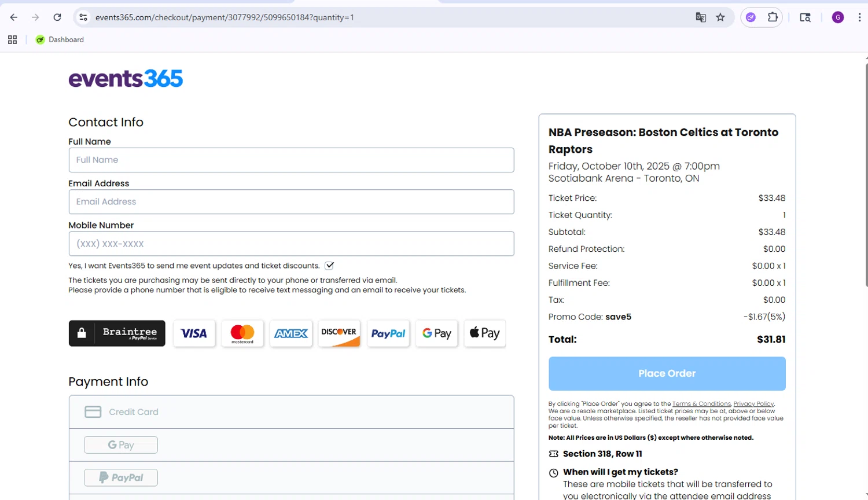Screen dimensions: 868x500
Task: Click the promo discount -$1.67(5%) value
Action: point(764,317)
